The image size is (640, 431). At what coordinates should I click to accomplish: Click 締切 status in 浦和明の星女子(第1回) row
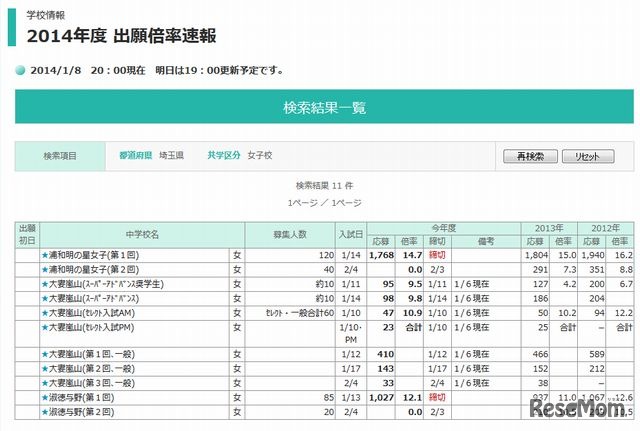click(437, 255)
